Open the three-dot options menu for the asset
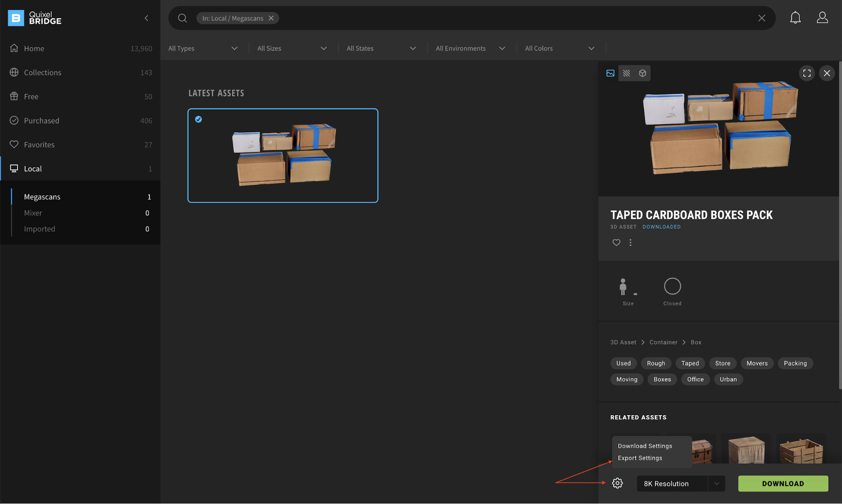The height and width of the screenshot is (504, 842). [630, 243]
